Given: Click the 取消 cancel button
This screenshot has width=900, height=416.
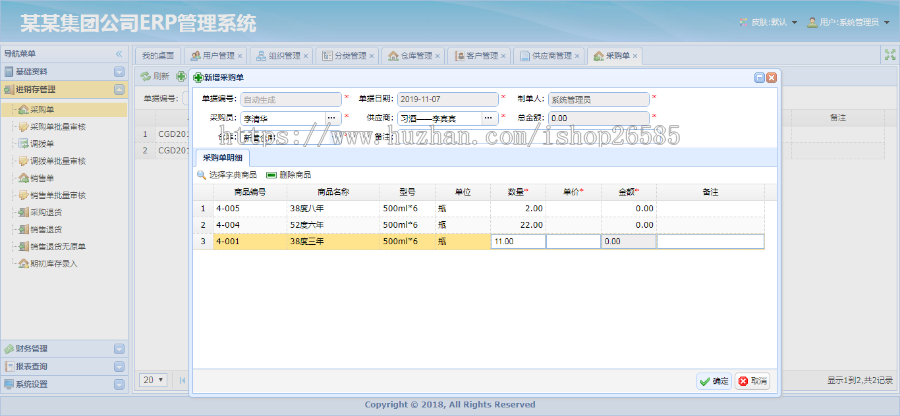Looking at the screenshot, I should (753, 381).
